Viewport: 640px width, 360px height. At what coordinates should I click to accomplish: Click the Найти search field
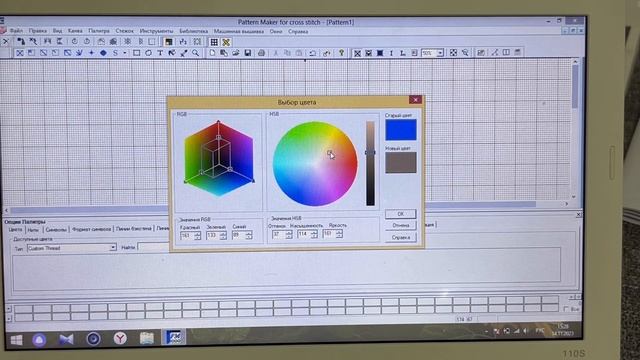pos(154,247)
